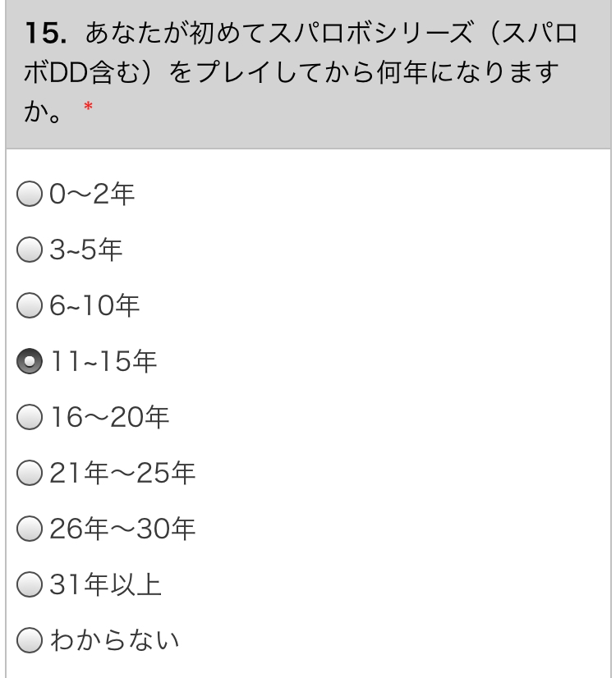Select the 0〜2年 radio button
The image size is (616, 678).
tap(30, 194)
